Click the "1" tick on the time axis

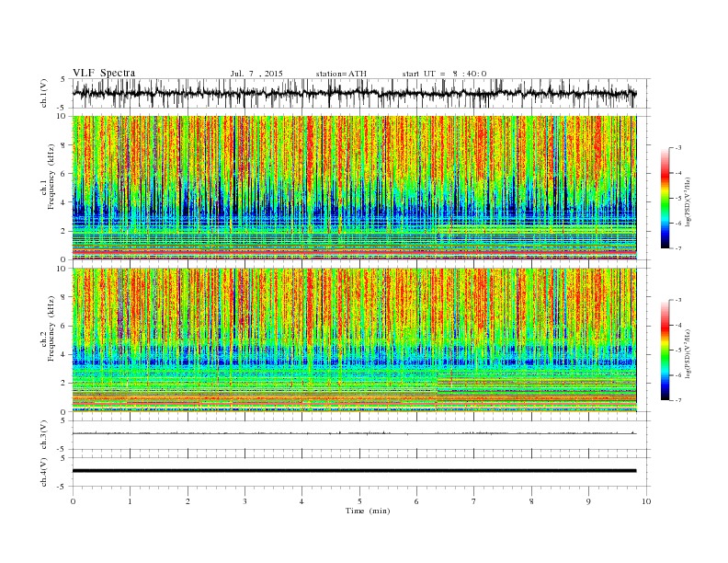click(130, 501)
